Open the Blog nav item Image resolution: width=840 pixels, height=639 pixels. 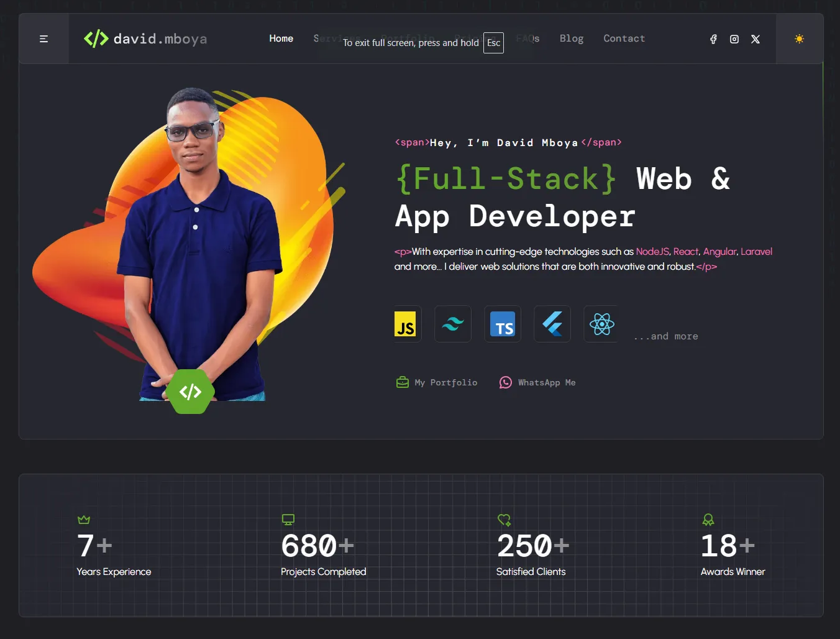(571, 39)
